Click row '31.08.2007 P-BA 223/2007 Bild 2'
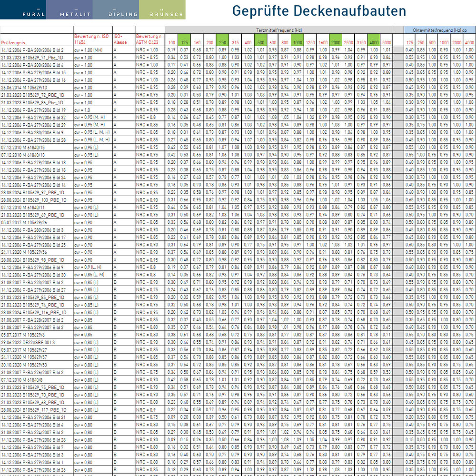Image resolution: width=476 pixels, height=476 pixels. (238, 282)
